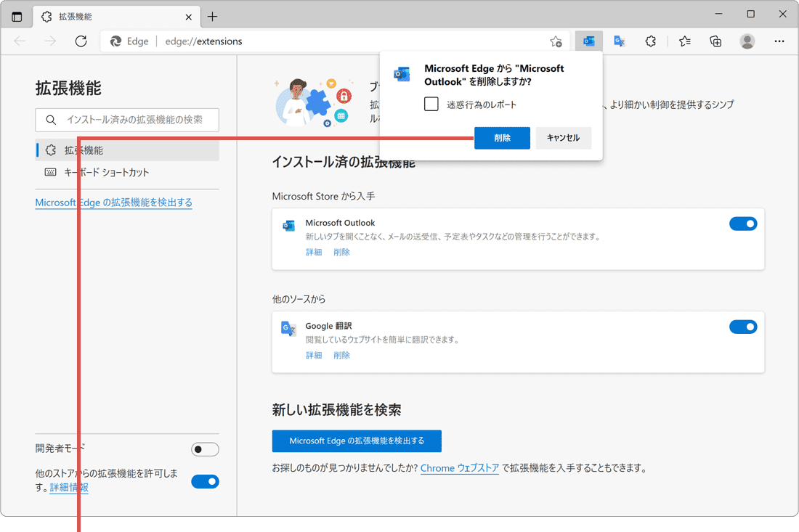
Task: Maximize the Edge window
Action: [750, 14]
